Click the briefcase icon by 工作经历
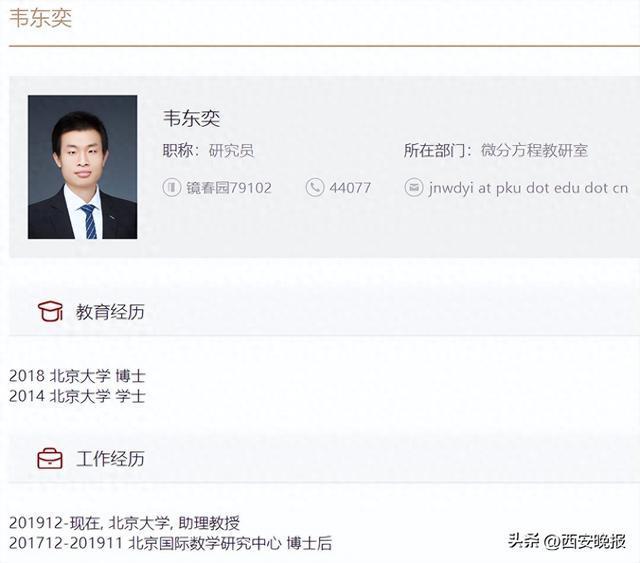640x563 pixels. pyautogui.click(x=50, y=458)
